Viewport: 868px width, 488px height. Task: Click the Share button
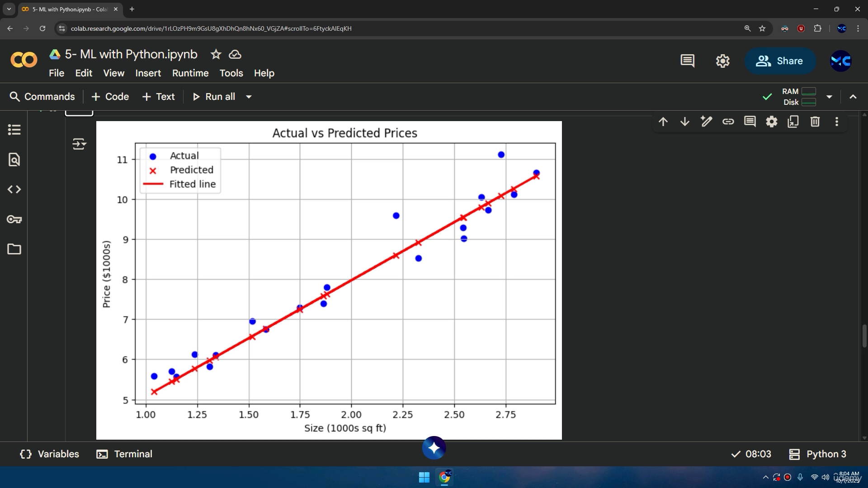[x=780, y=61]
